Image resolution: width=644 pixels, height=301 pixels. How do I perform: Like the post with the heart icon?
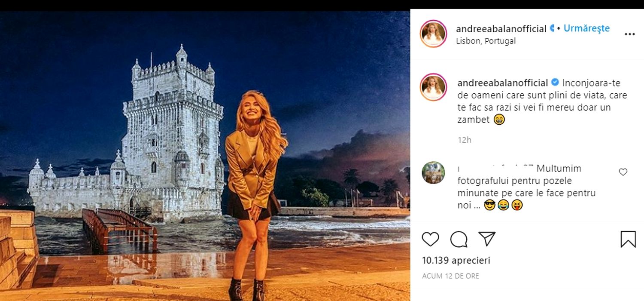tap(430, 239)
